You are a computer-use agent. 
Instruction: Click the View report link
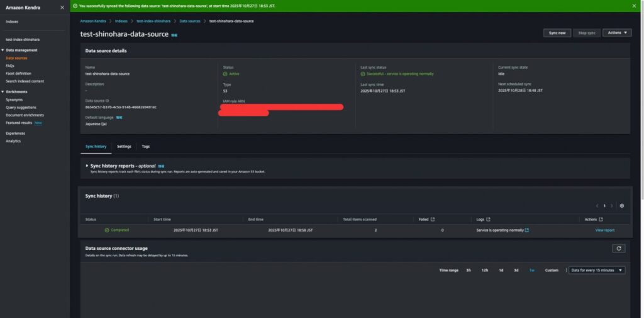604,230
